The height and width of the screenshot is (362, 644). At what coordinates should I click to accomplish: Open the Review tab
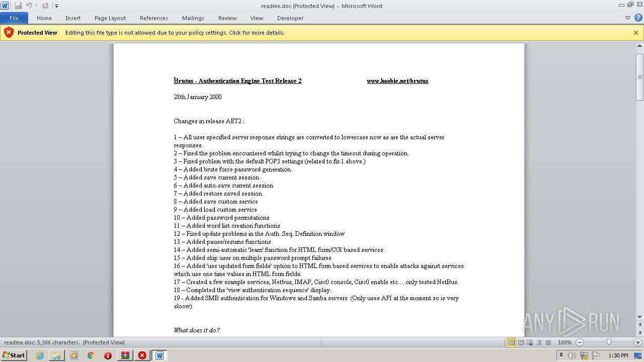click(x=227, y=18)
